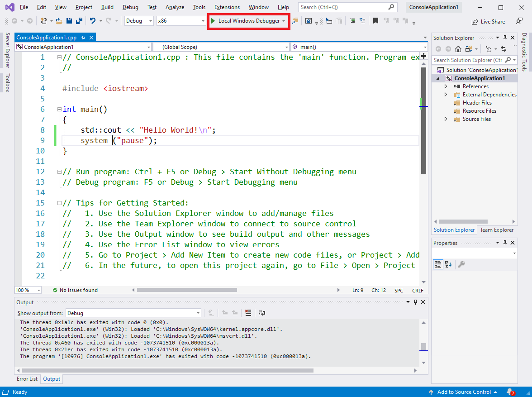Click the Navigate Backward arrow in the main toolbar
The height and width of the screenshot is (397, 532).
click(x=14, y=21)
